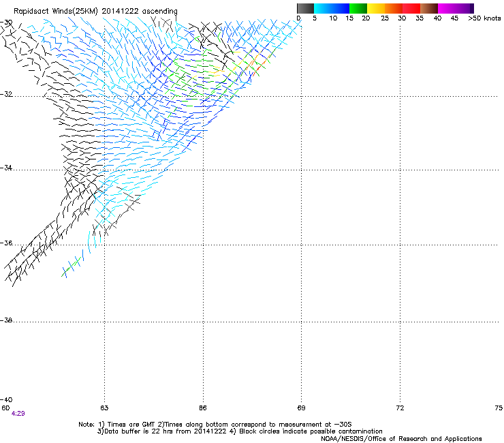The height and width of the screenshot is (443, 504).
Task: Click the longitude label '75'
Action: coord(499,408)
